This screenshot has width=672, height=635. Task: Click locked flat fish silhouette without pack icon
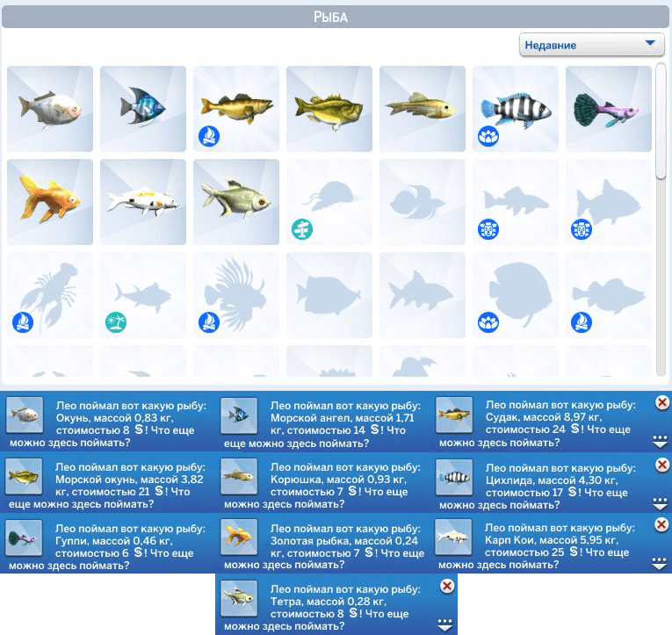[x=329, y=295]
